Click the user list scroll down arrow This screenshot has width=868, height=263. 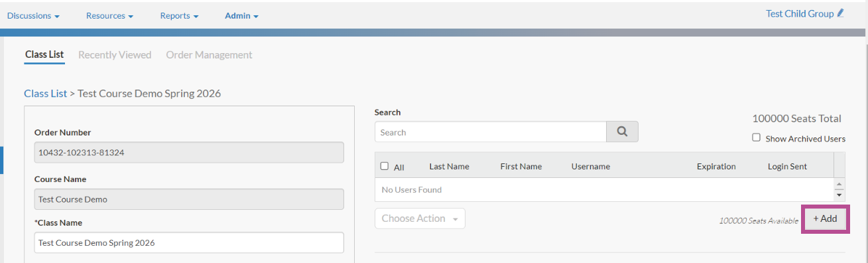[839, 195]
